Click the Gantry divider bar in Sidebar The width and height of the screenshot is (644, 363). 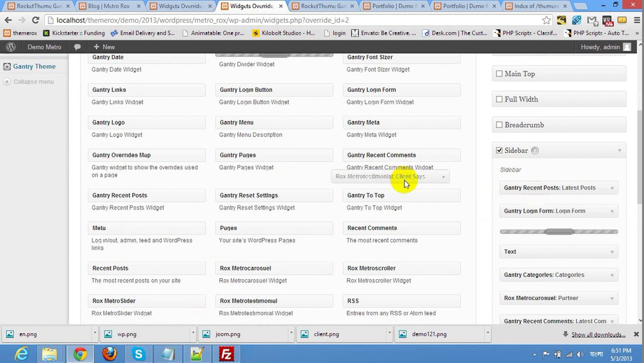[x=559, y=232]
